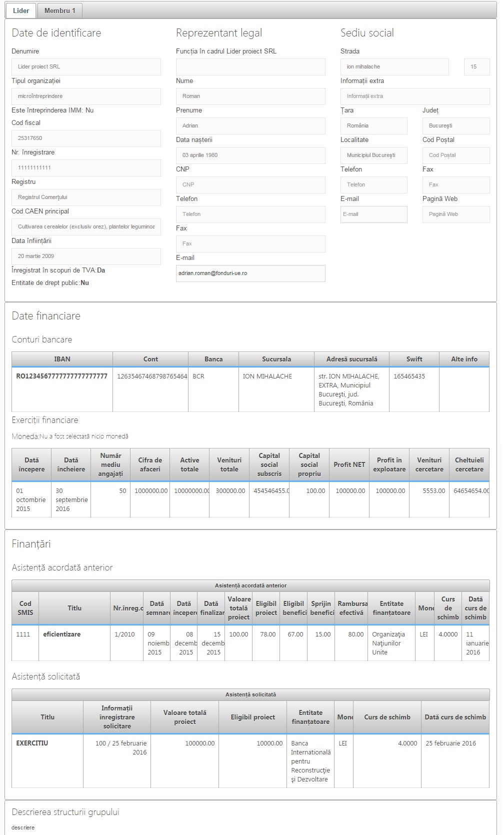This screenshot has width=504, height=835.
Task: Click the IBAN column header
Action: tap(62, 359)
